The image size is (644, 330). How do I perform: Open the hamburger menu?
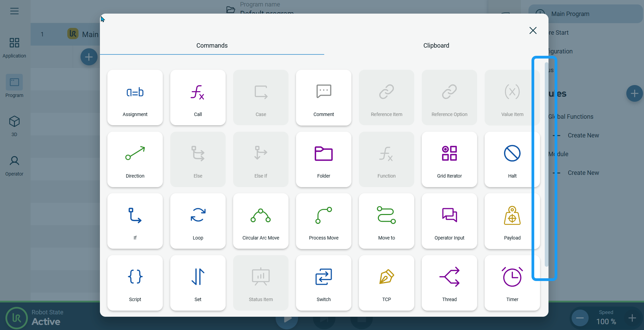[14, 11]
